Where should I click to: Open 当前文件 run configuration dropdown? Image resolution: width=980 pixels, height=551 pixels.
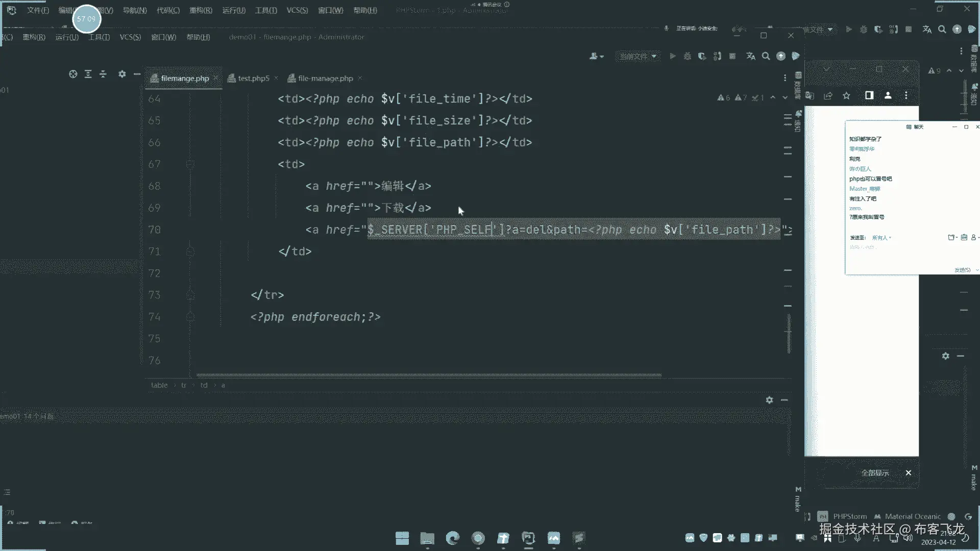pyautogui.click(x=638, y=56)
